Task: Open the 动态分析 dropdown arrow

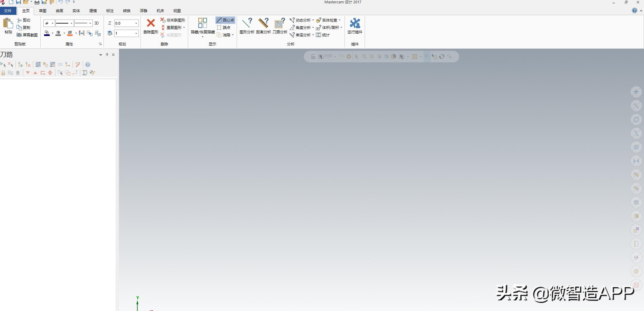Action: (313, 20)
